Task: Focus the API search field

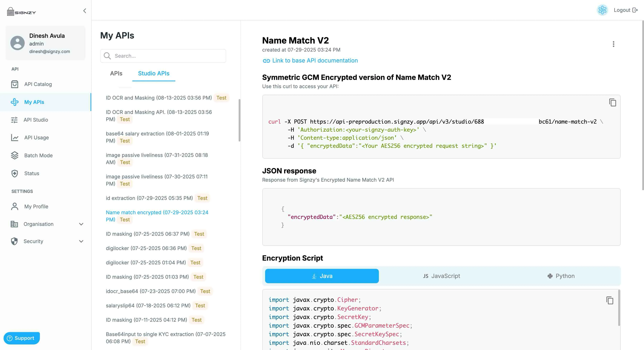Action: pos(163,56)
